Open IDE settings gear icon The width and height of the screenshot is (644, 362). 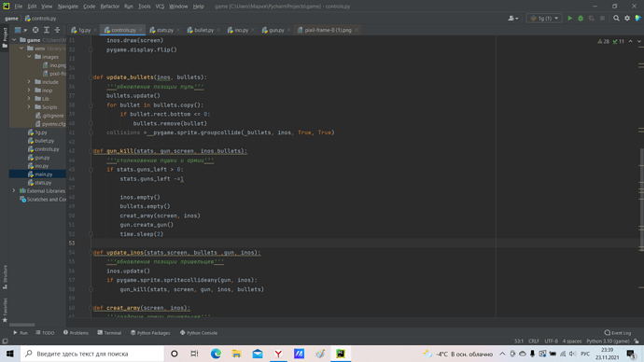coord(627,18)
